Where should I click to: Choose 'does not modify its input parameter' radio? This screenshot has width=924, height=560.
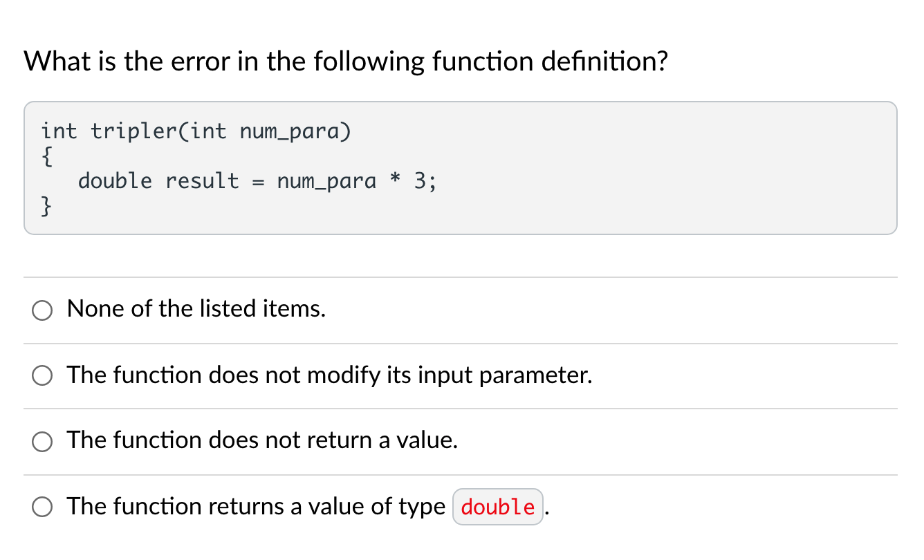coord(42,376)
